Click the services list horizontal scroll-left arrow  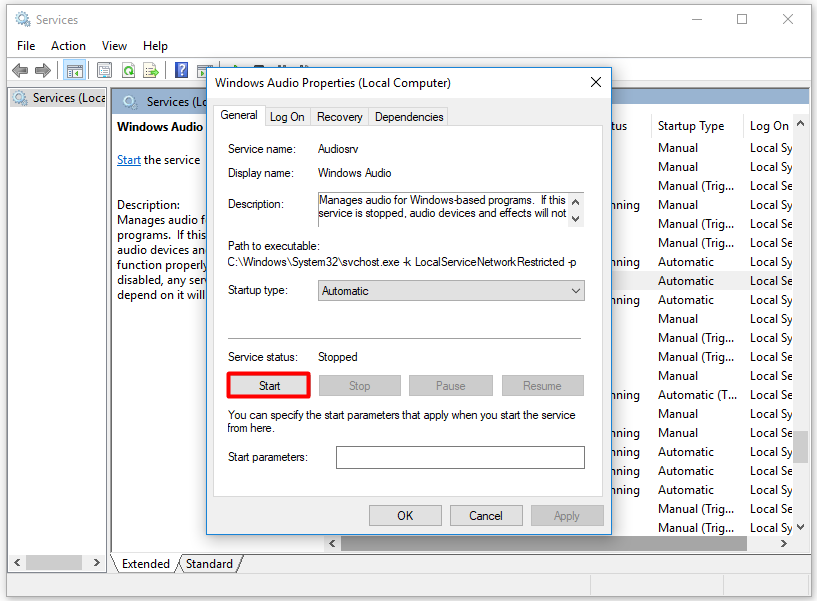coord(332,544)
